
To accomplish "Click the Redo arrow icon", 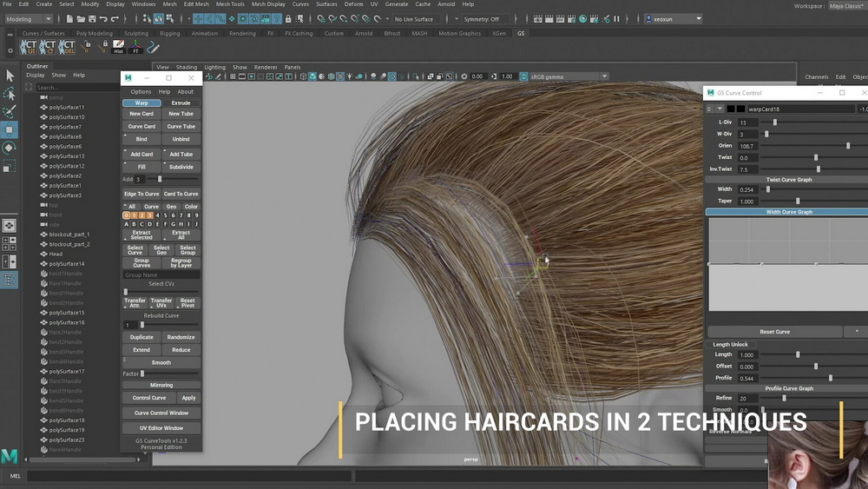I will [115, 19].
